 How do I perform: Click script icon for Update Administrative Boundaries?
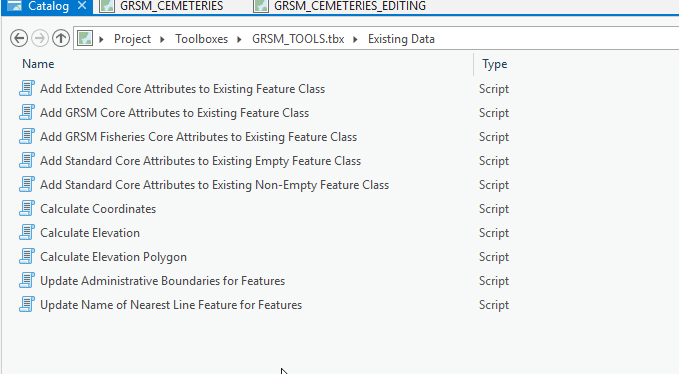(27, 280)
